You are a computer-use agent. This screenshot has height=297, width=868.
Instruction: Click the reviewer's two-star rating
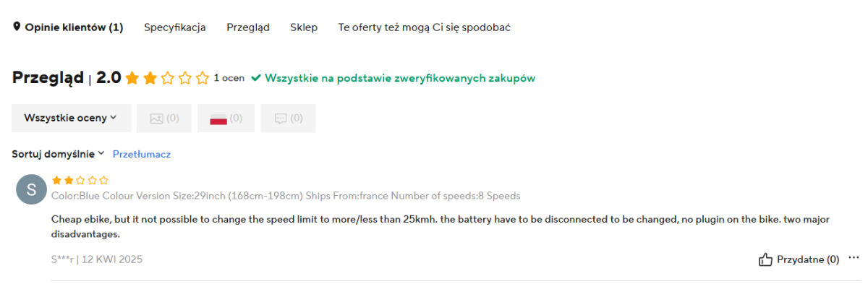[80, 181]
